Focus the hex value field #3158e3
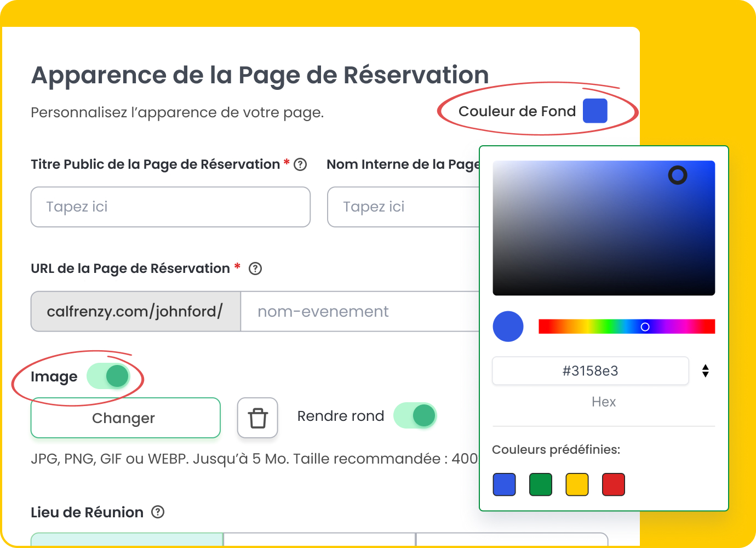The image size is (756, 548). click(x=590, y=371)
